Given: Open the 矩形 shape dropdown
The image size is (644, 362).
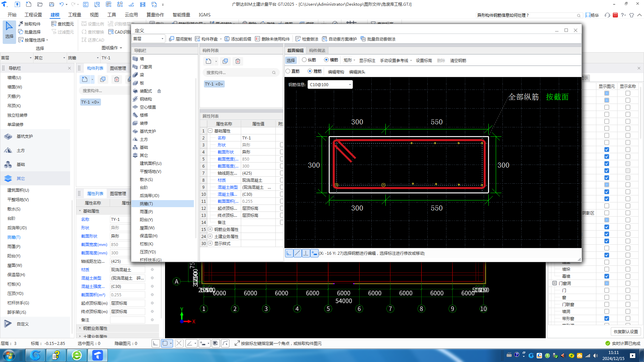Looking at the screenshot, I should coord(349,60).
